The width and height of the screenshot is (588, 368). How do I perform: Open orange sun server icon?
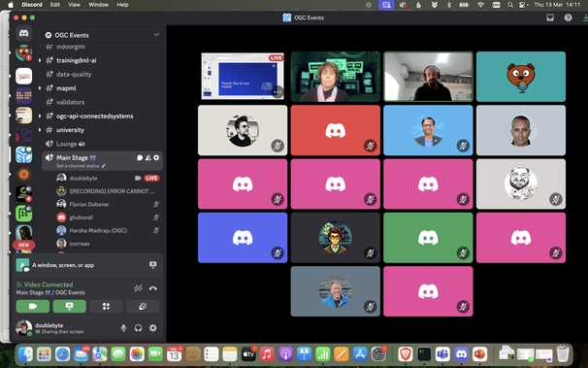pyautogui.click(x=23, y=174)
